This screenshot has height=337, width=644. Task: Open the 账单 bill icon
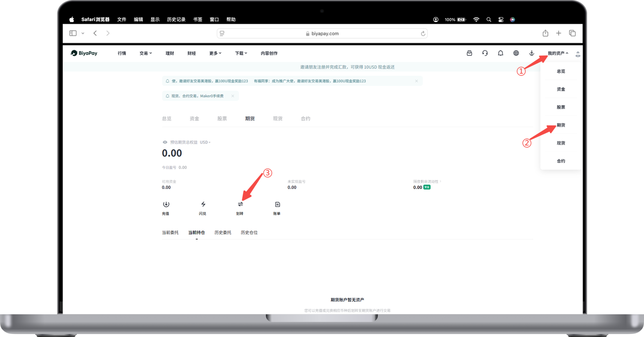pos(277,205)
